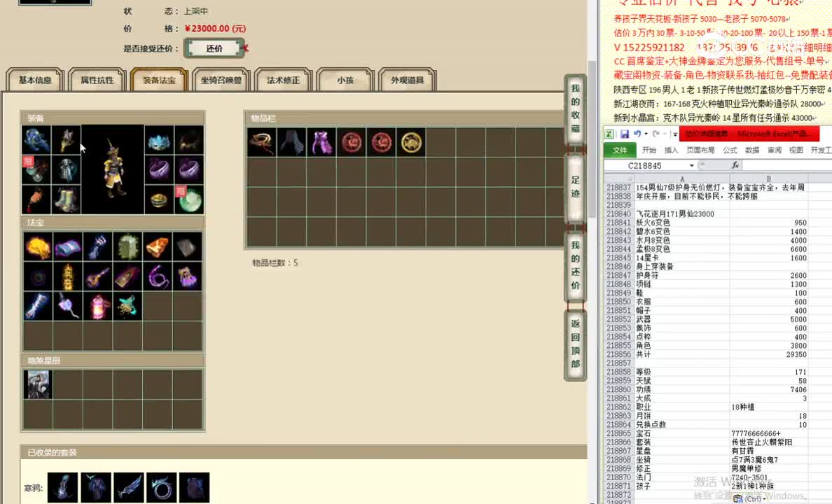Open 足迹 sidebar button
The height and width of the screenshot is (504, 832).
576,188
